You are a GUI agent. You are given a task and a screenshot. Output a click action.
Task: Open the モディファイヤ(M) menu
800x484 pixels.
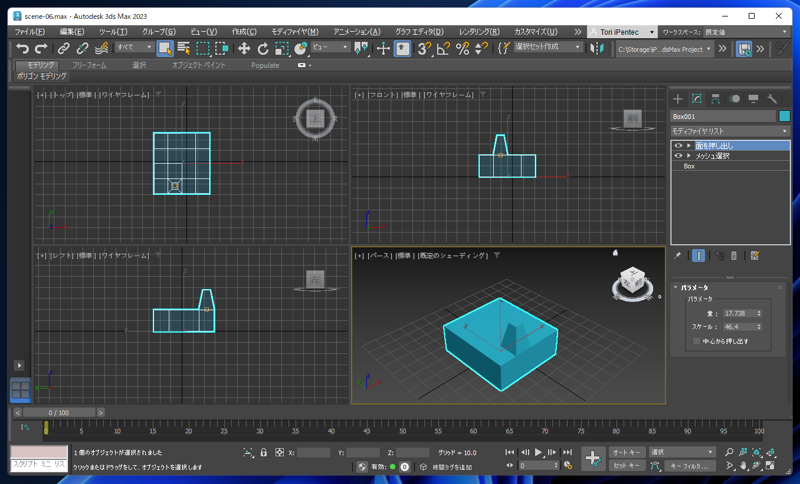(295, 32)
